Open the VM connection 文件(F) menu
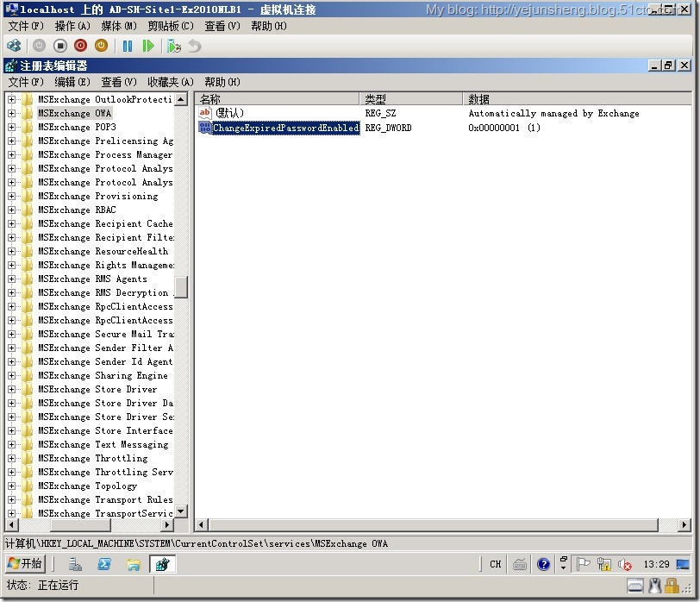Image resolution: width=700 pixels, height=602 pixels. [x=26, y=27]
